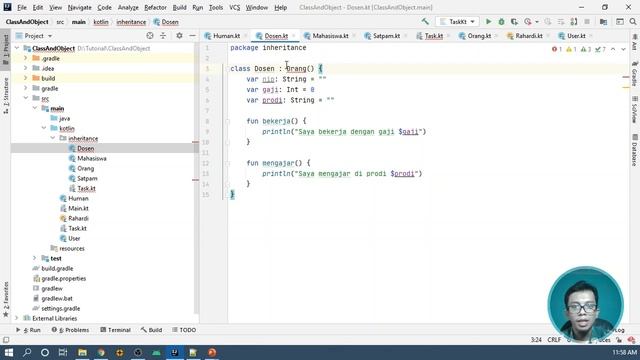The height and width of the screenshot is (360, 640).
Task: Open the VCS menu
Action: (235, 7)
